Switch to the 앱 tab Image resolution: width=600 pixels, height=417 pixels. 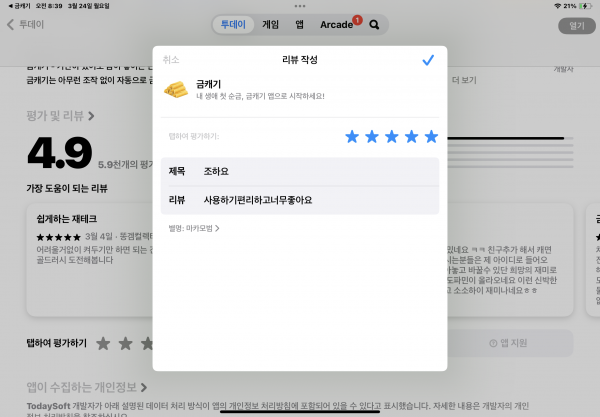tap(299, 24)
